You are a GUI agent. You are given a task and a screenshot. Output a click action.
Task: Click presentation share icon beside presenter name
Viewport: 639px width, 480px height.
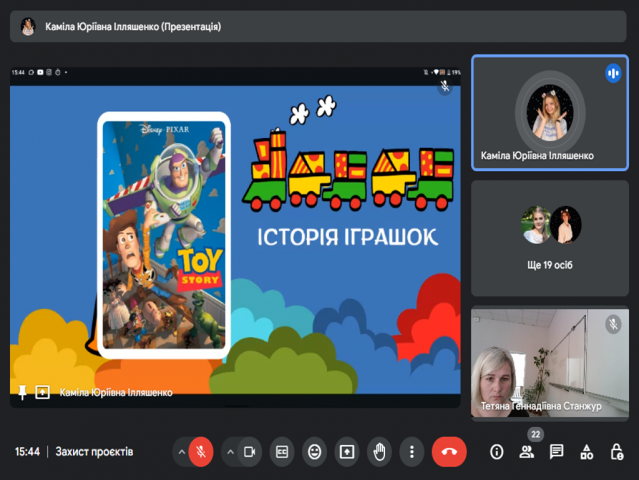tap(42, 392)
